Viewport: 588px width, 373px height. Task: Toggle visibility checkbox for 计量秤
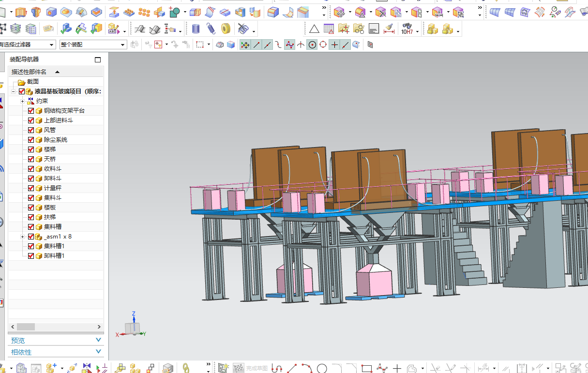coord(31,188)
